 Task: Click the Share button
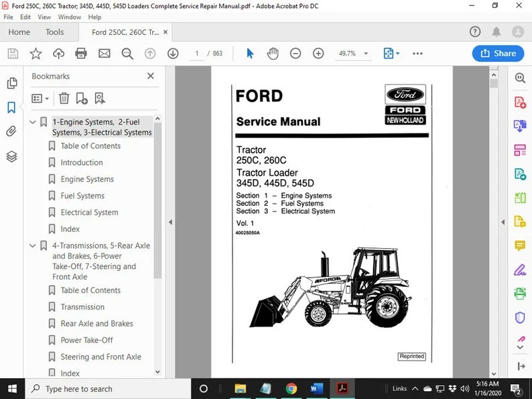pyautogui.click(x=498, y=54)
